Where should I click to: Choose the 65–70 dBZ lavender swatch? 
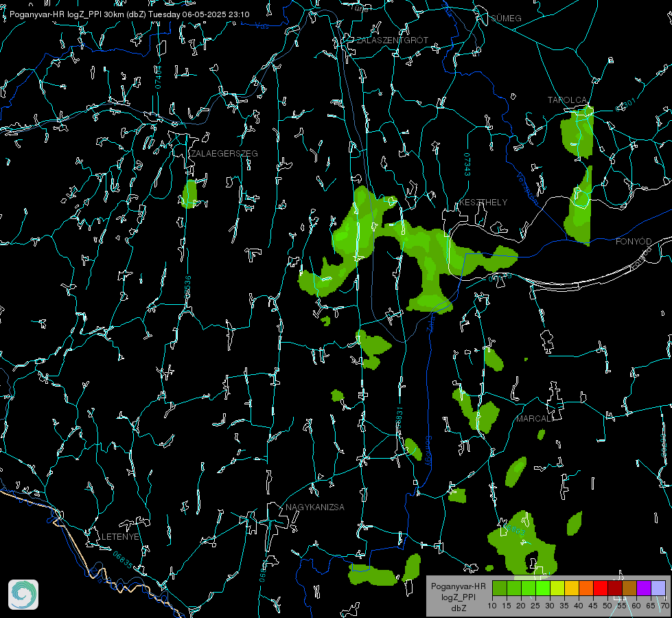pos(659,588)
